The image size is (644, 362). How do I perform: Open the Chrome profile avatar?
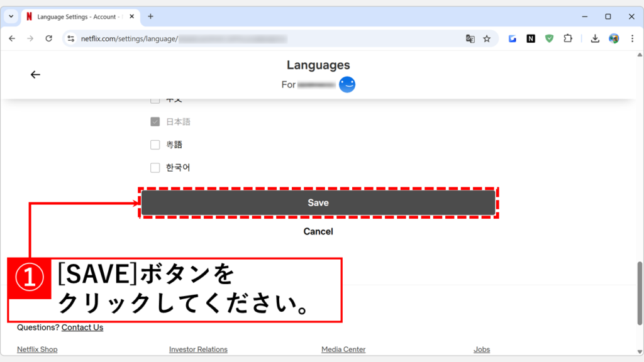tap(614, 38)
